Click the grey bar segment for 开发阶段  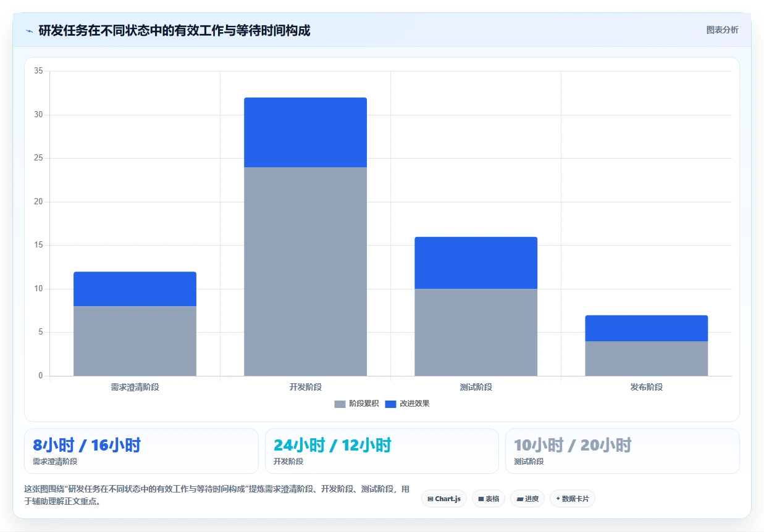[305, 272]
